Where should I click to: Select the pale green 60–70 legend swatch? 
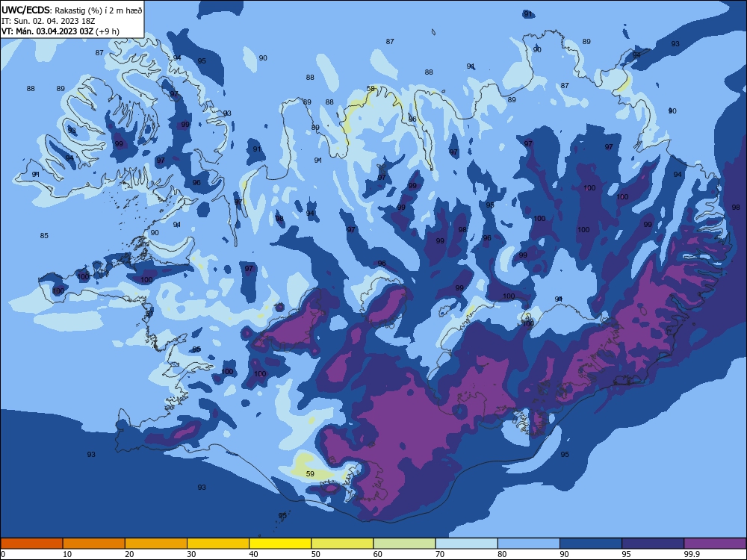pos(404,544)
